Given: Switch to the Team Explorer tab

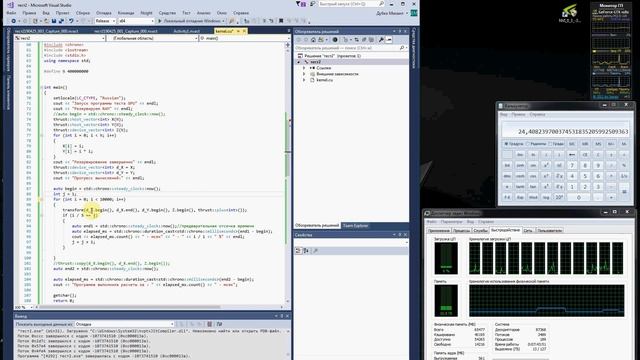Looking at the screenshot, I should [x=355, y=225].
